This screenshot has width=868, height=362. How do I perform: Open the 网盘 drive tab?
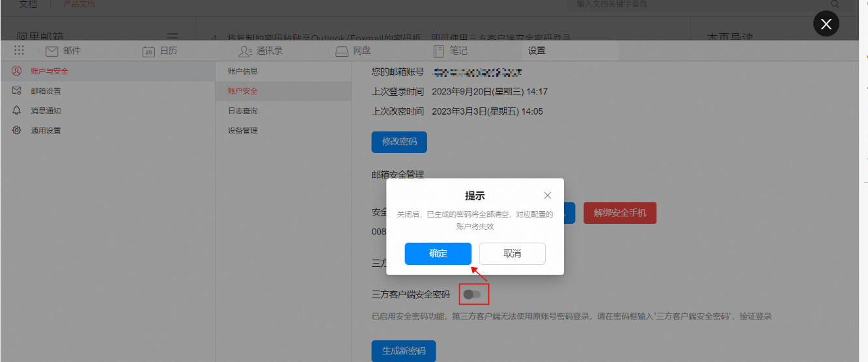coord(353,51)
